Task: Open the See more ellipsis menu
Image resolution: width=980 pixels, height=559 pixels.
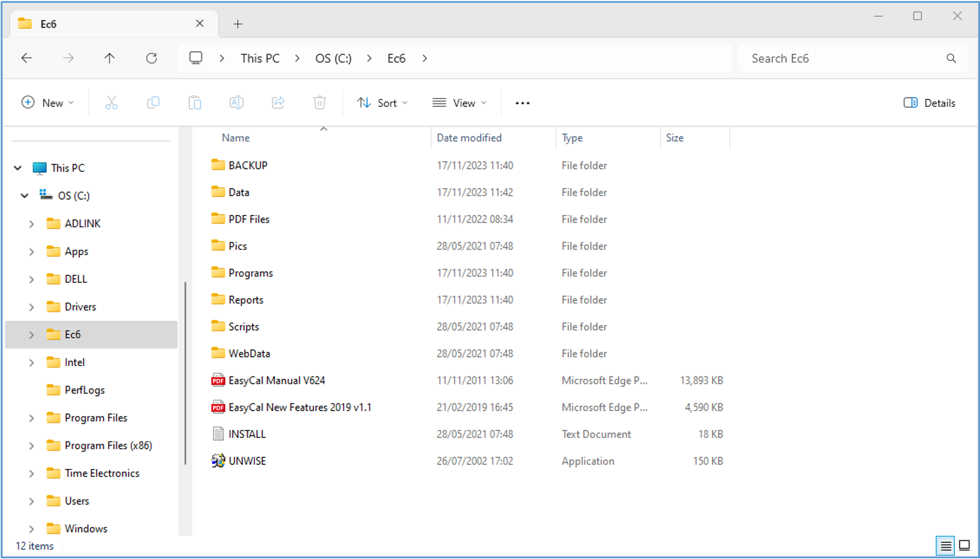Action: point(522,103)
